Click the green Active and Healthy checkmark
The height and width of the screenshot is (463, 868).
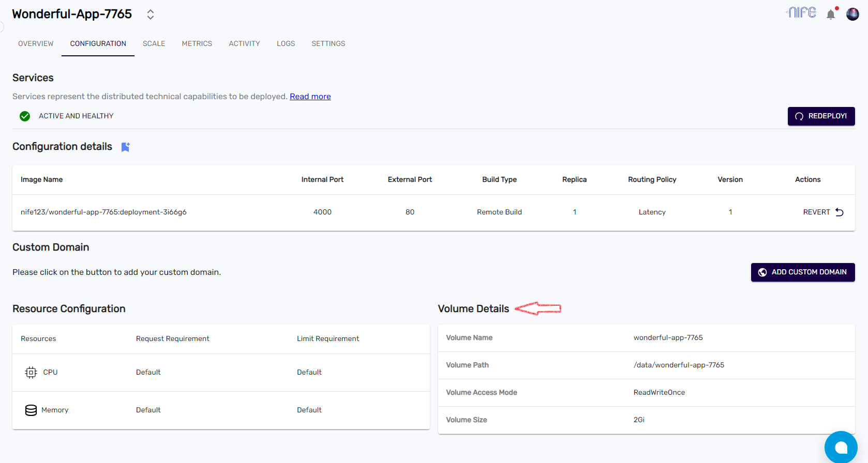coord(25,116)
